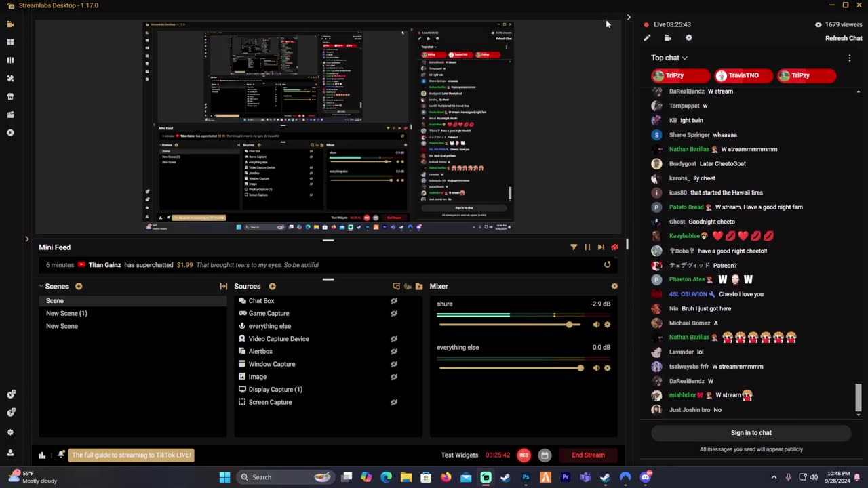Open the play-circle icon in sidebar
This screenshot has height=488, width=868.
pos(10,133)
